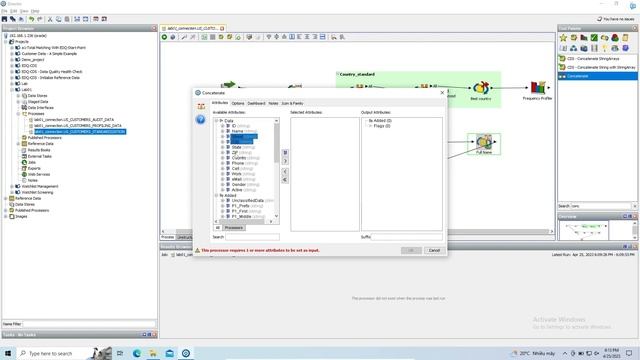Click the processor icon above help in dialog
This screenshot has width=640, height=360.
(x=201, y=106)
